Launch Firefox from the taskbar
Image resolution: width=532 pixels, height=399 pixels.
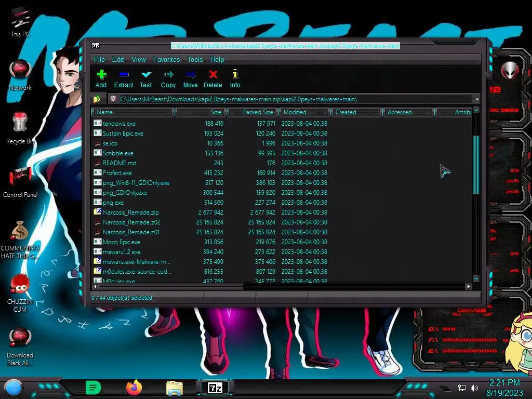[134, 388]
